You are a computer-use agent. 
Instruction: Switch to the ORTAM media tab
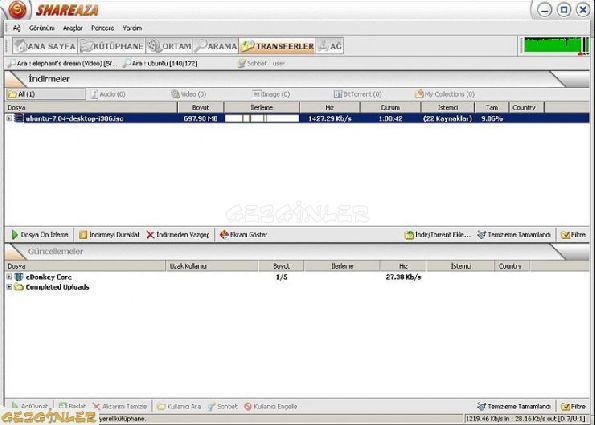[x=170, y=46]
